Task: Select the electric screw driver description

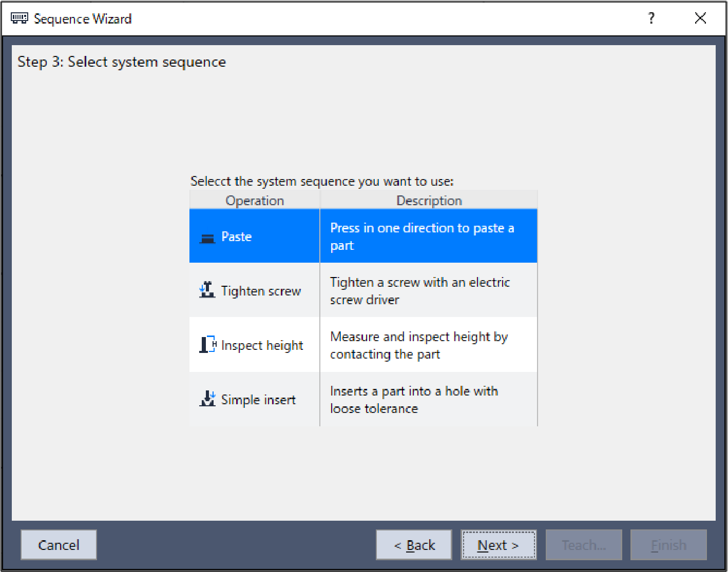Action: pyautogui.click(x=419, y=291)
